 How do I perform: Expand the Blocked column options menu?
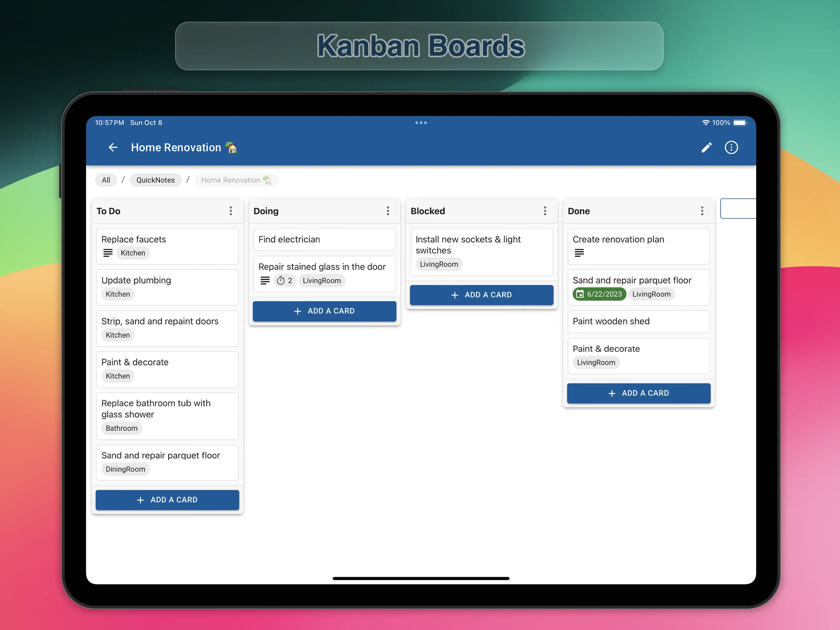coord(545,211)
